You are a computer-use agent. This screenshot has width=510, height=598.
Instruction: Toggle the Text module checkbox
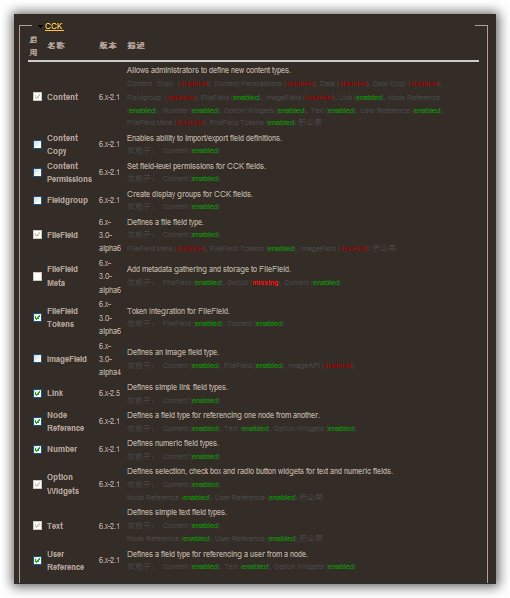[37, 526]
